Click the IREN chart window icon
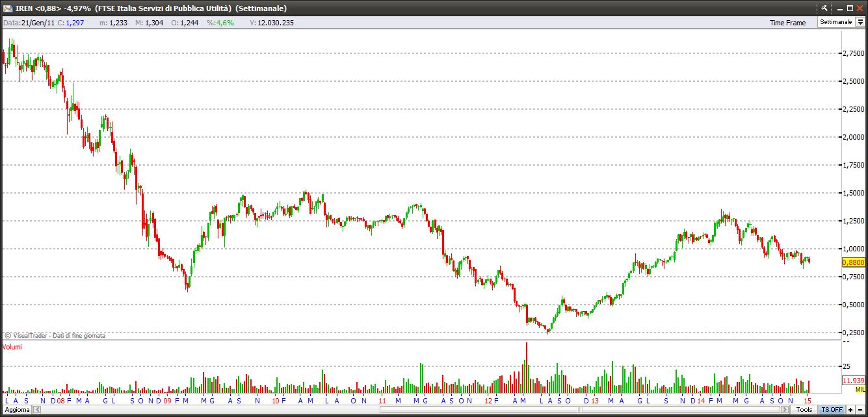 pos(7,8)
